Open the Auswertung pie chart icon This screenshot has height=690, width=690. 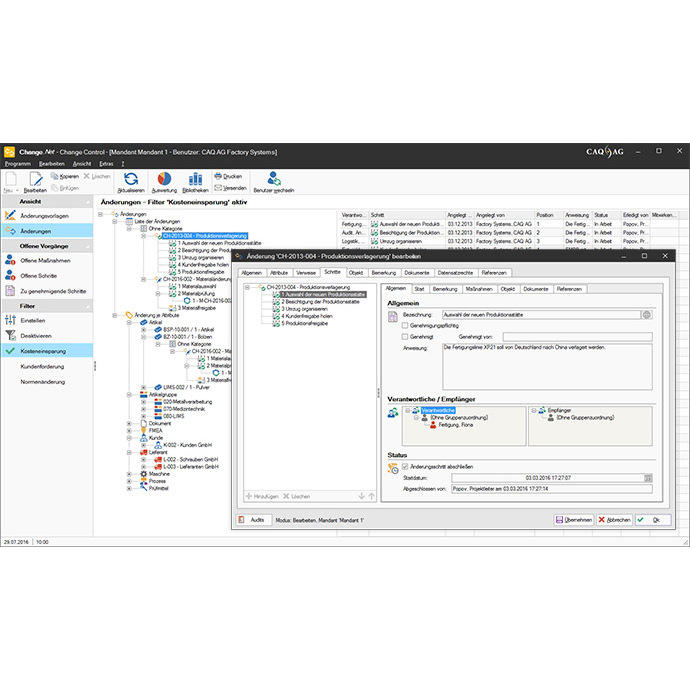pos(164,178)
